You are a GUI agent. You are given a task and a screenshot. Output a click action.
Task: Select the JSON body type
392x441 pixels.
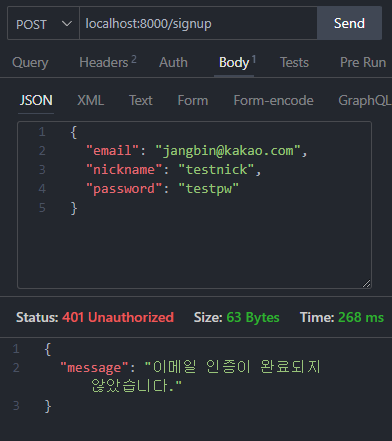click(36, 100)
